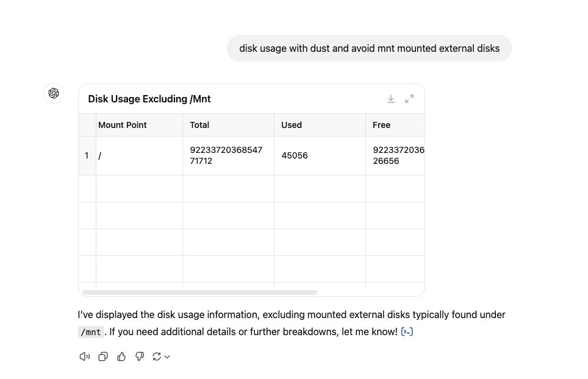This screenshot has width=588, height=379.
Task: Open regenerate model options chevron
Action: pyautogui.click(x=167, y=357)
